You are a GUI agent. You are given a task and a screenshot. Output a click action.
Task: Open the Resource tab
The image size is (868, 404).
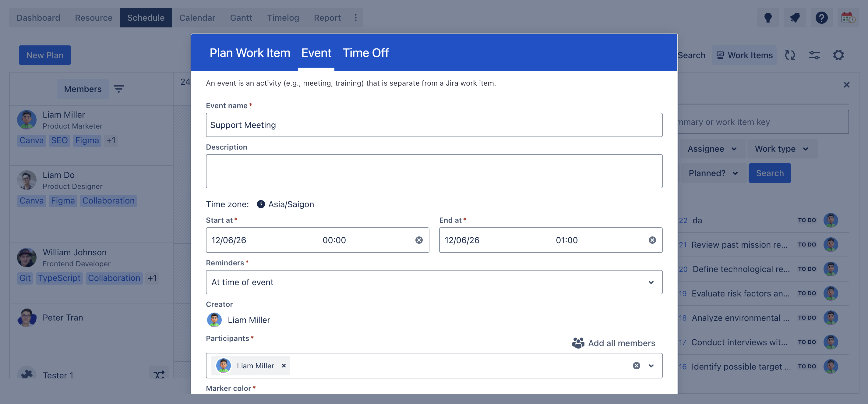(94, 18)
